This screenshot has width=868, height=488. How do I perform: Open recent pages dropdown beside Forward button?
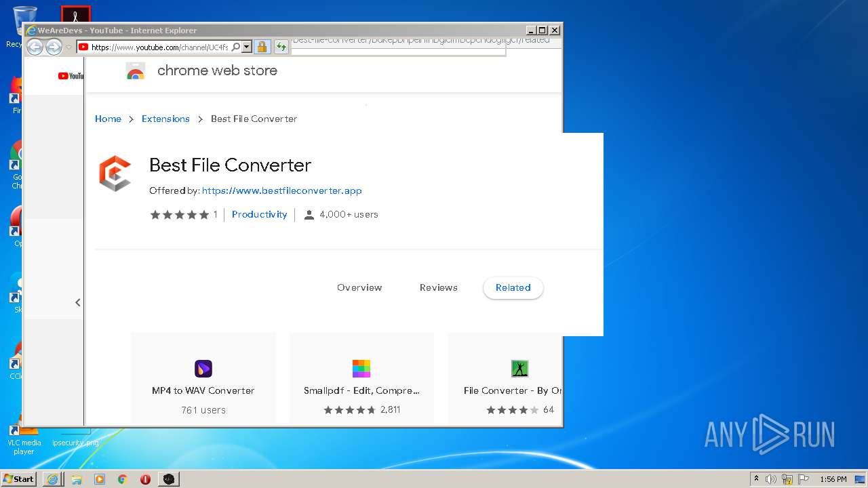[68, 47]
